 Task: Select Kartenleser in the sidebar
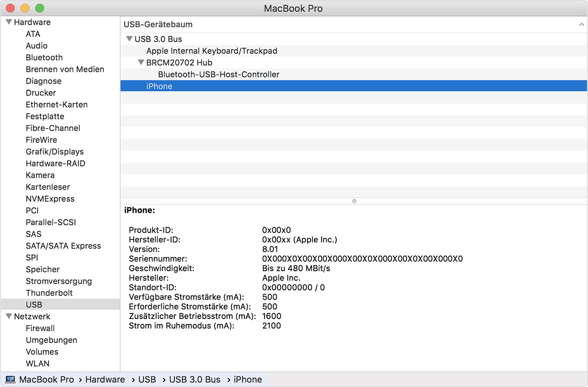pyautogui.click(x=48, y=187)
